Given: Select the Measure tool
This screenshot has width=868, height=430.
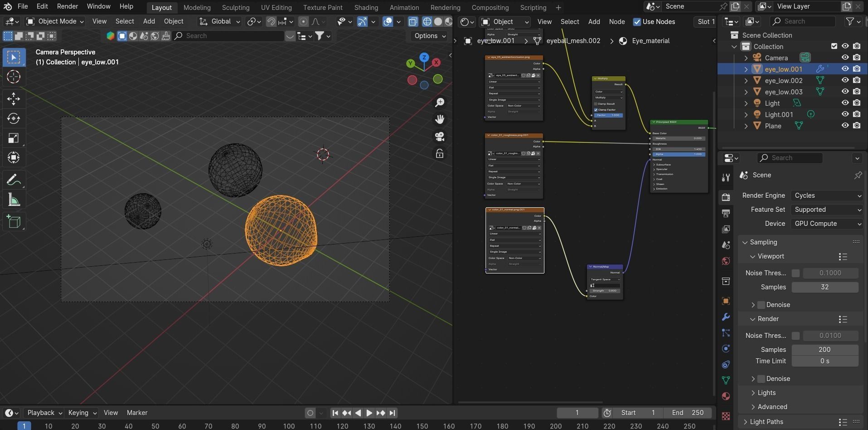Looking at the screenshot, I should [x=14, y=200].
